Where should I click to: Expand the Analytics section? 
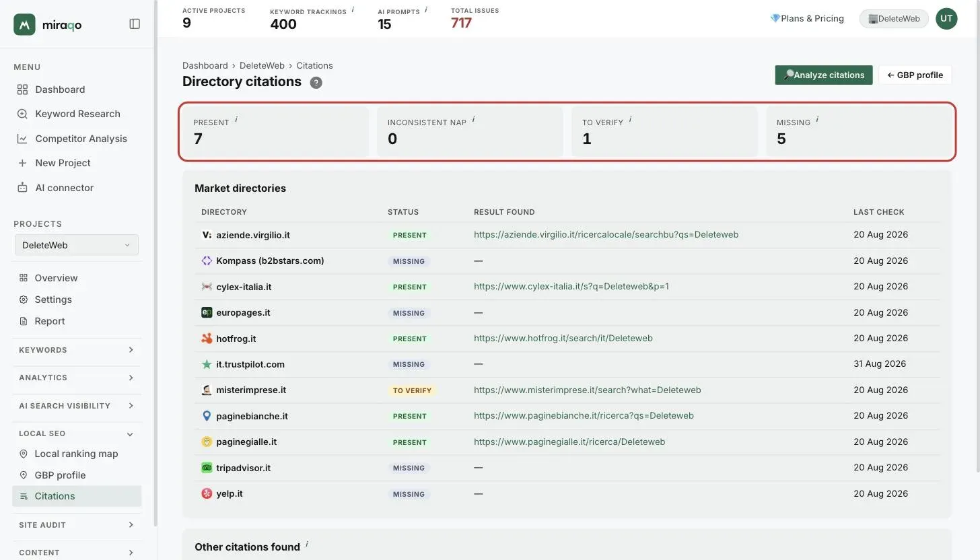tap(77, 378)
